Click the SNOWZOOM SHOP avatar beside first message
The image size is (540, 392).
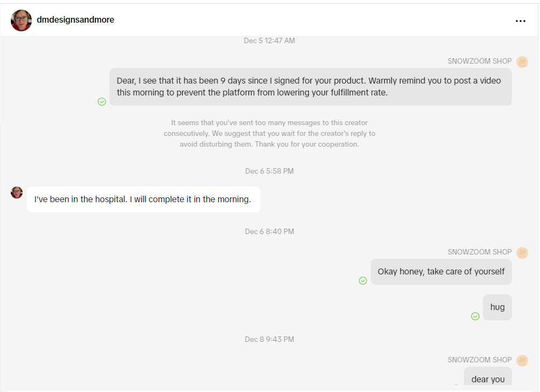(522, 61)
